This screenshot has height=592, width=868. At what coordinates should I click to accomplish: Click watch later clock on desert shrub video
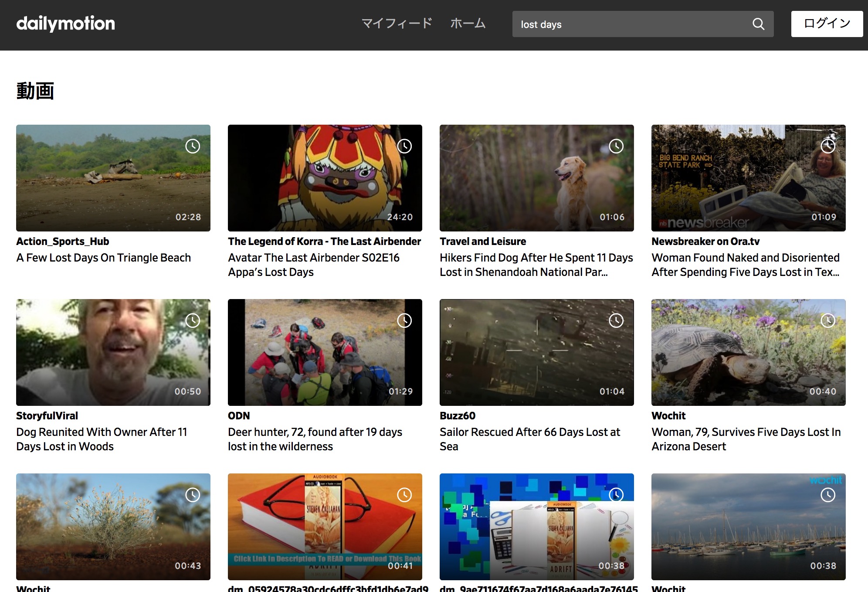193,495
